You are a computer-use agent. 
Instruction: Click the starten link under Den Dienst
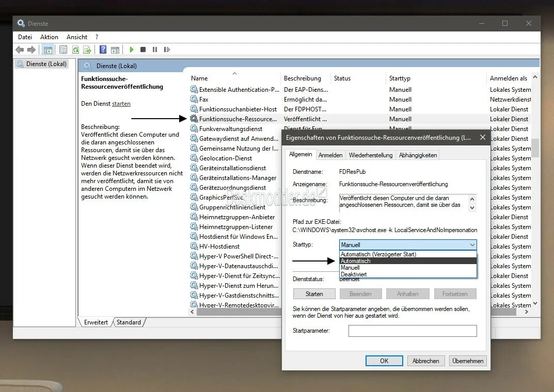[x=122, y=103]
